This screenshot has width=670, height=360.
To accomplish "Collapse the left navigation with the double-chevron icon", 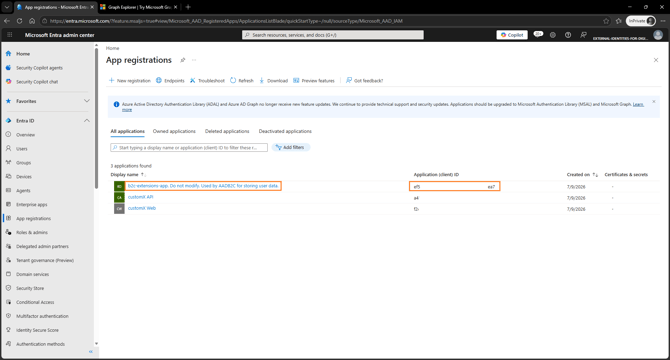I will pyautogui.click(x=91, y=351).
